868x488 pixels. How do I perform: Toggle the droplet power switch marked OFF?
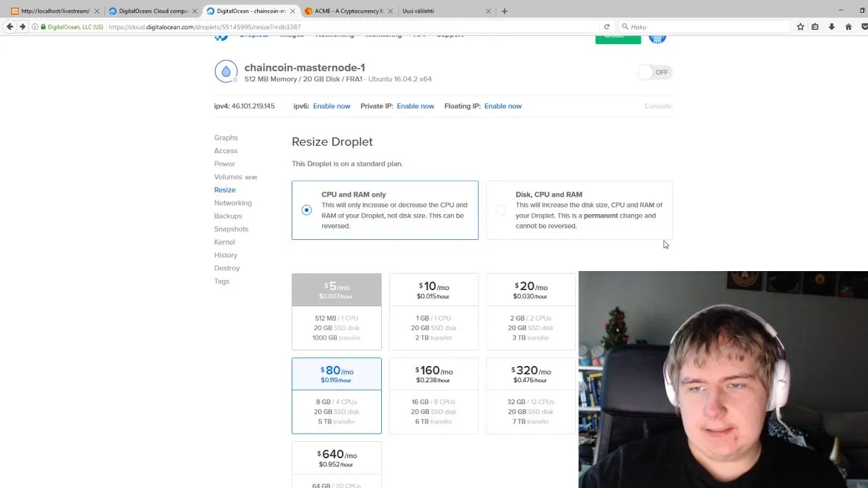pos(654,72)
